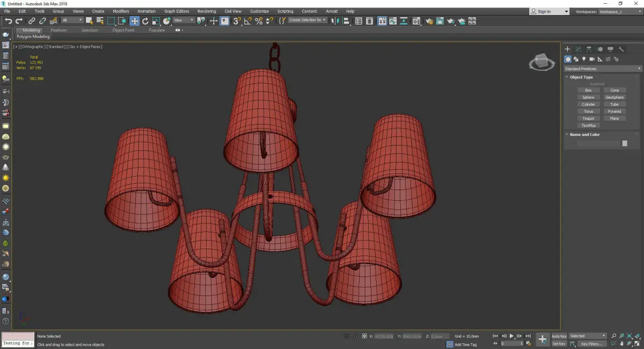Click the Go to End button
Screen dimensions: 644x349
529,336
